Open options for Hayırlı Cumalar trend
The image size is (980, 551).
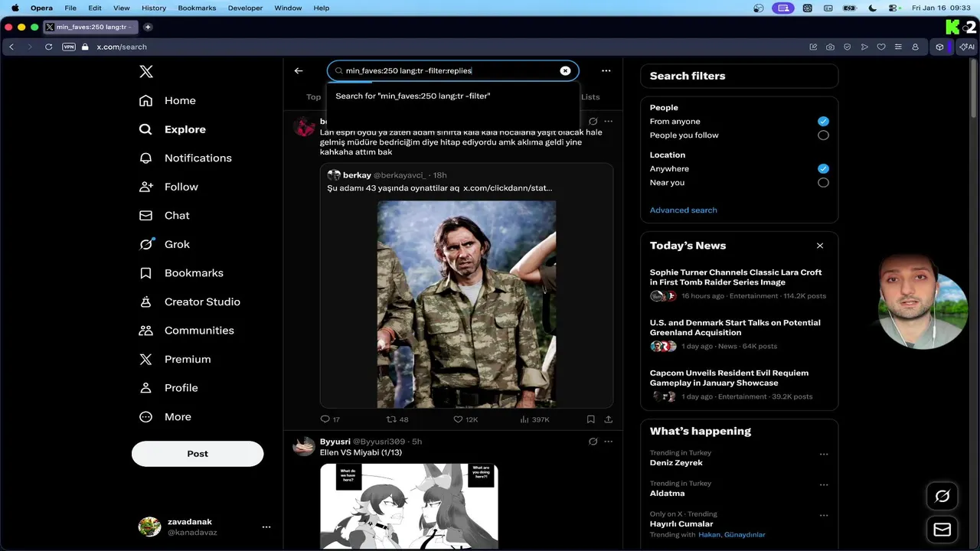coord(824,515)
